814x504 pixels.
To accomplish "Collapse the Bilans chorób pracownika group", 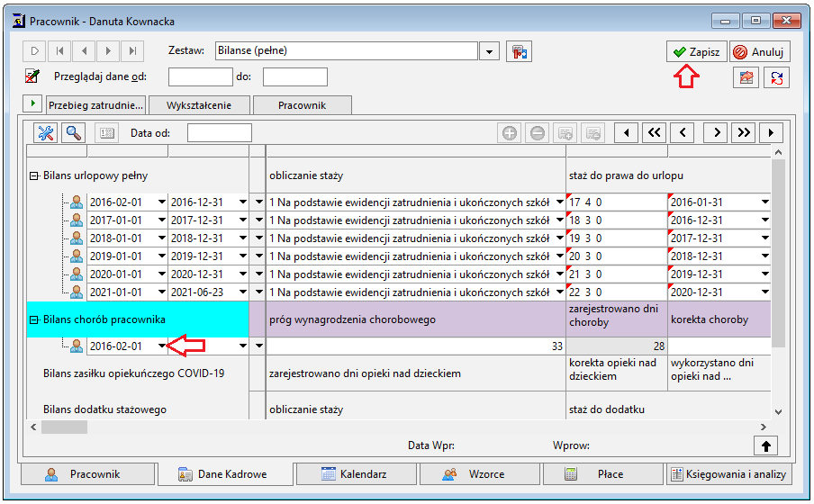I will (x=33, y=319).
